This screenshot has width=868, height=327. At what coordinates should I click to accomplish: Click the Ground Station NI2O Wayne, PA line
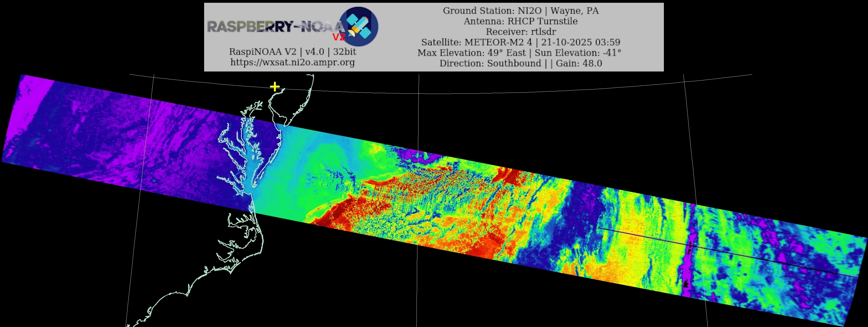521,11
